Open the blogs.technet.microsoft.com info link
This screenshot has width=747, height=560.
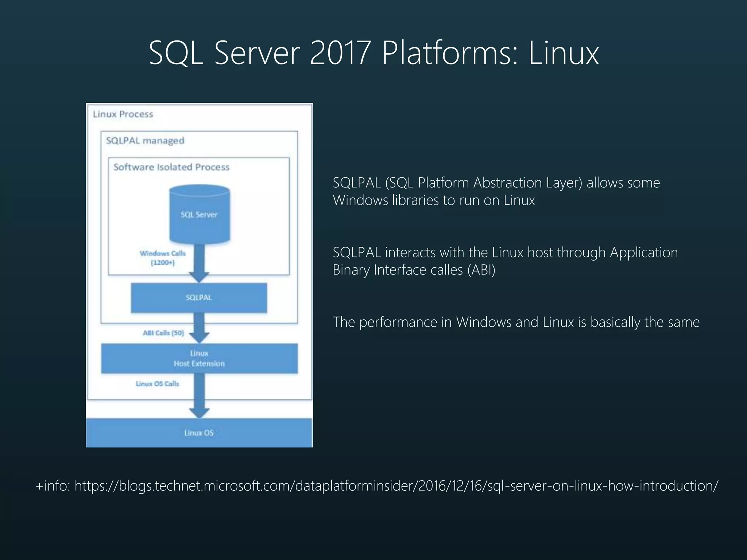point(396,486)
